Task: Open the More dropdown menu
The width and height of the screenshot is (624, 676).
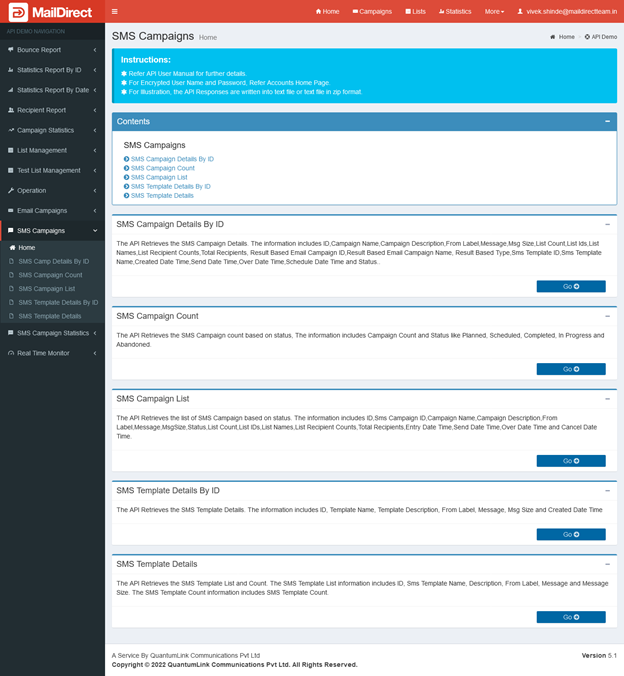Action: [494, 11]
